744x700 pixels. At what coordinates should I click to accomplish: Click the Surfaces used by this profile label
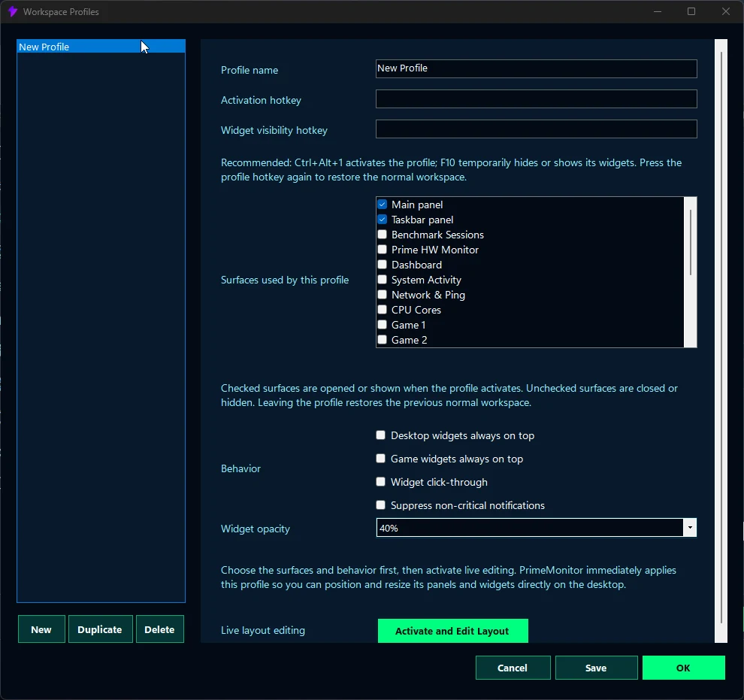point(285,280)
